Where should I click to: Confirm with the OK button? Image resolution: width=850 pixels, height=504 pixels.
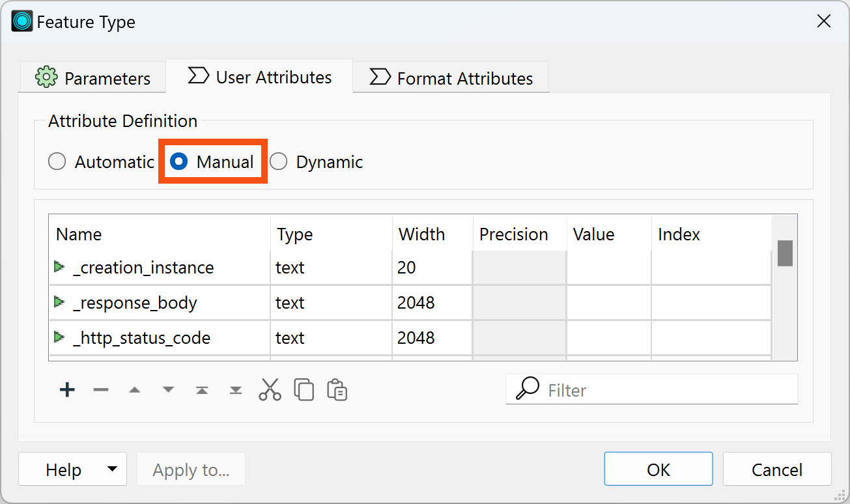point(658,469)
